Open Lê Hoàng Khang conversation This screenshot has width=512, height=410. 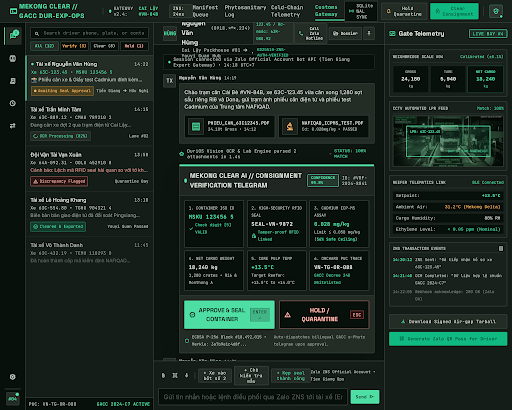(89, 214)
